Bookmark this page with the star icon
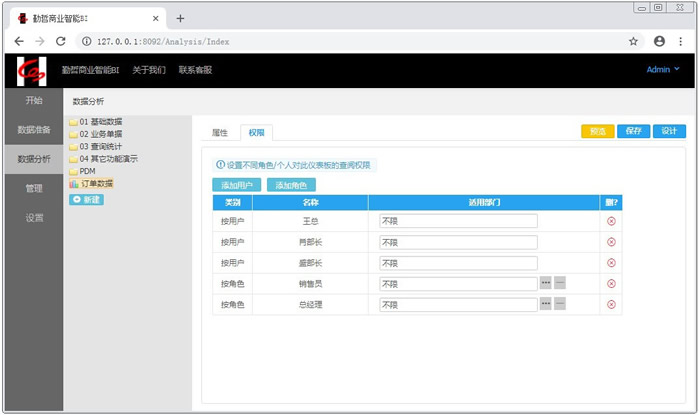Viewport: 700px width, 415px height. [633, 41]
